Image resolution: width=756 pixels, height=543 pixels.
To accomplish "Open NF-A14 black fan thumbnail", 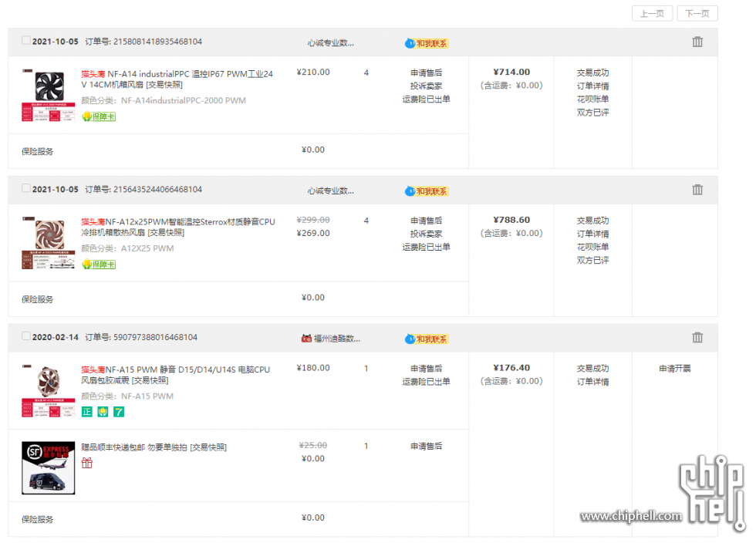I will (x=48, y=96).
